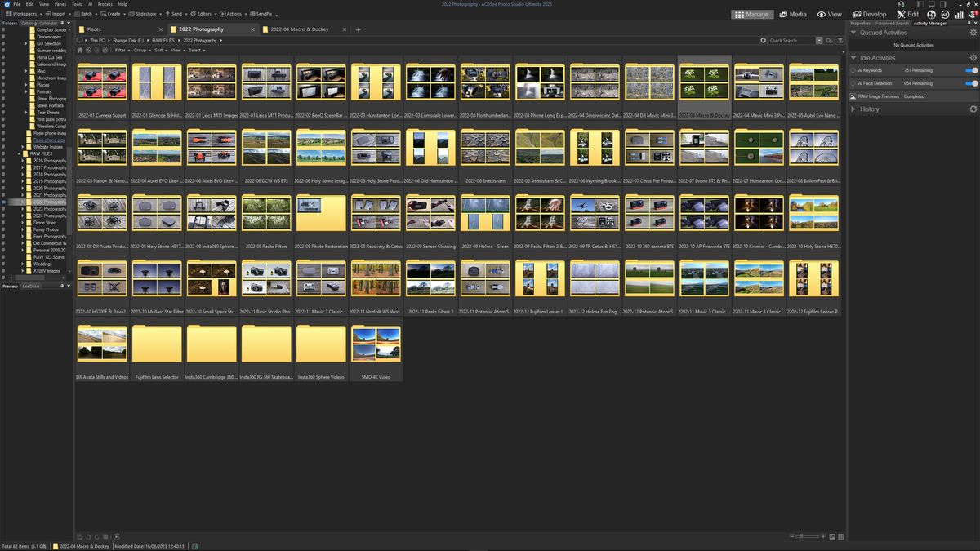Open the Filter dropdown
The height and width of the screenshot is (551, 980).
pos(121,50)
